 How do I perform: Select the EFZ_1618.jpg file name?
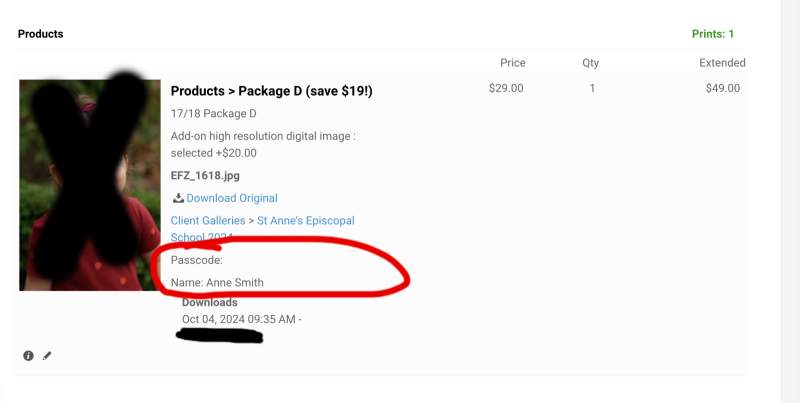[205, 175]
